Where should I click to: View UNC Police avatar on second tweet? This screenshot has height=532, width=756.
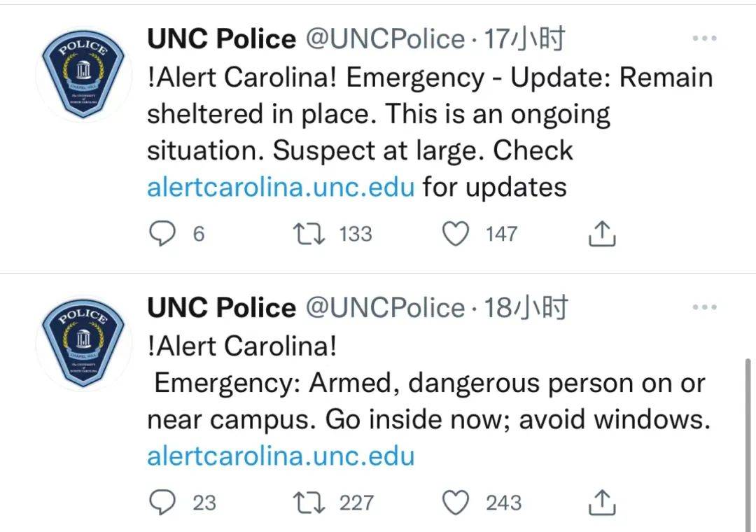83,342
